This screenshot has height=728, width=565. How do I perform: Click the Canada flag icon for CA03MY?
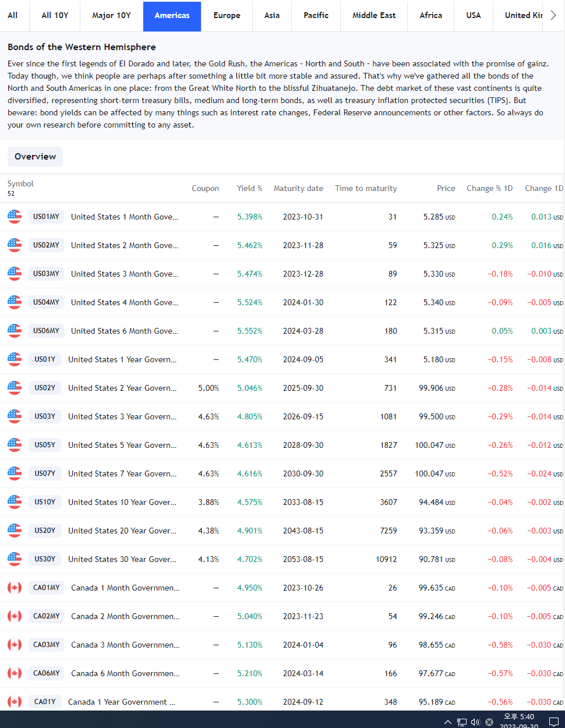pos(15,645)
